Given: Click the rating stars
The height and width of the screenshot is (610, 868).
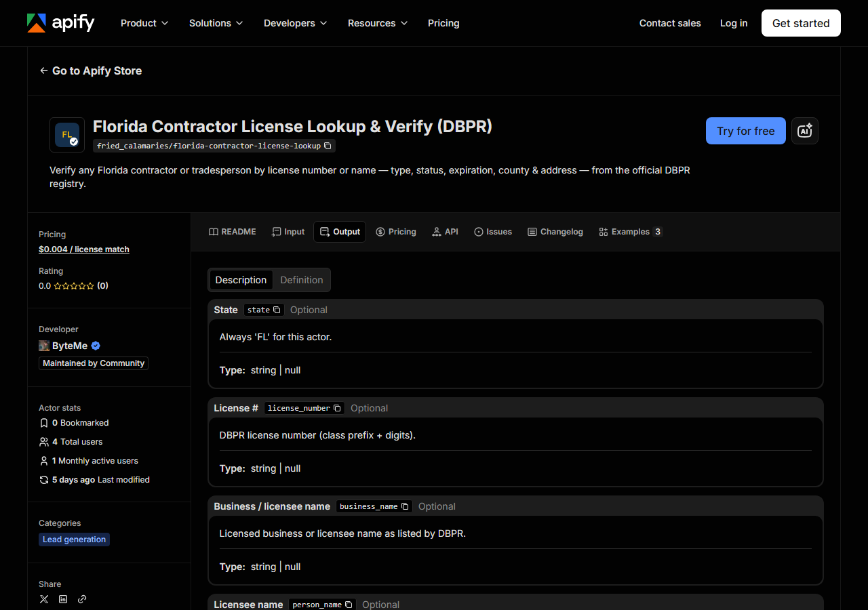Looking at the screenshot, I should [x=74, y=286].
